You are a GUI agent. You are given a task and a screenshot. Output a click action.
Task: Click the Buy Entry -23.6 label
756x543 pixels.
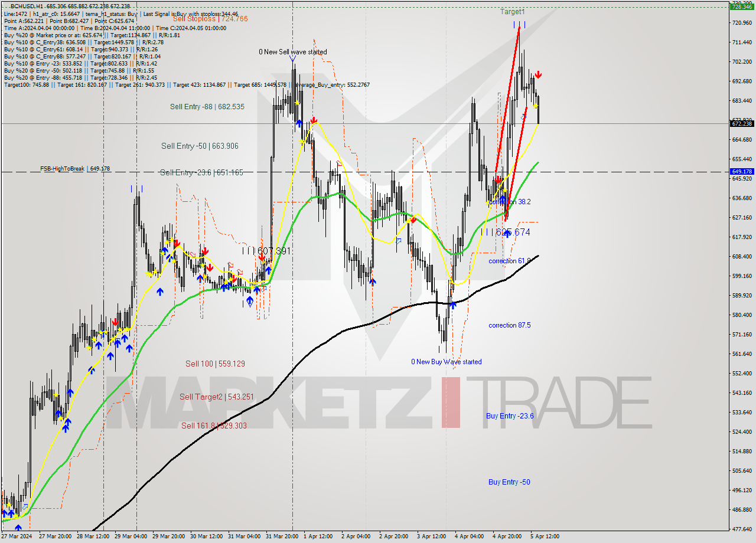click(x=510, y=416)
